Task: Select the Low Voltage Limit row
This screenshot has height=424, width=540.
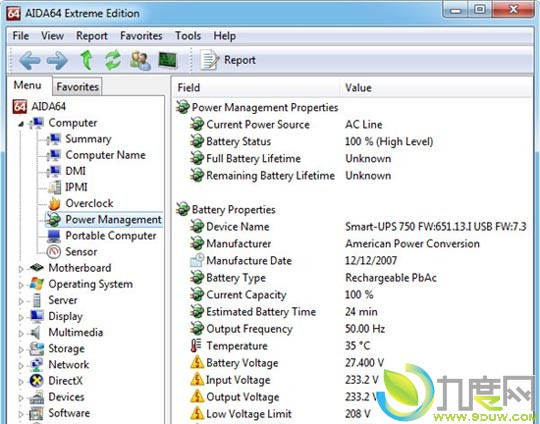Action: 353,414
